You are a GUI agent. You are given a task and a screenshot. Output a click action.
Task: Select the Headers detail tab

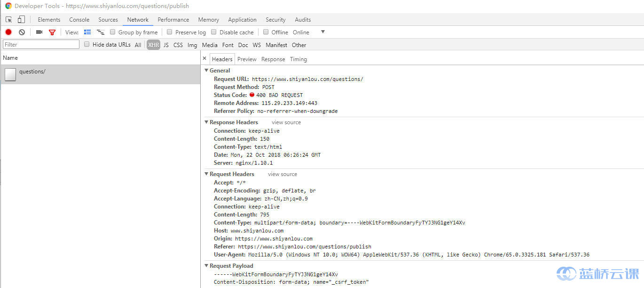click(222, 59)
